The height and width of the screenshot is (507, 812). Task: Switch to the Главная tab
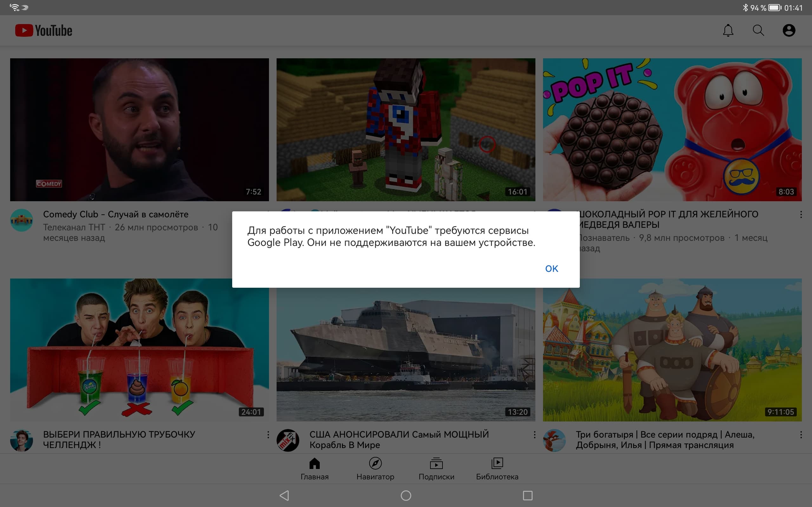tap(314, 469)
